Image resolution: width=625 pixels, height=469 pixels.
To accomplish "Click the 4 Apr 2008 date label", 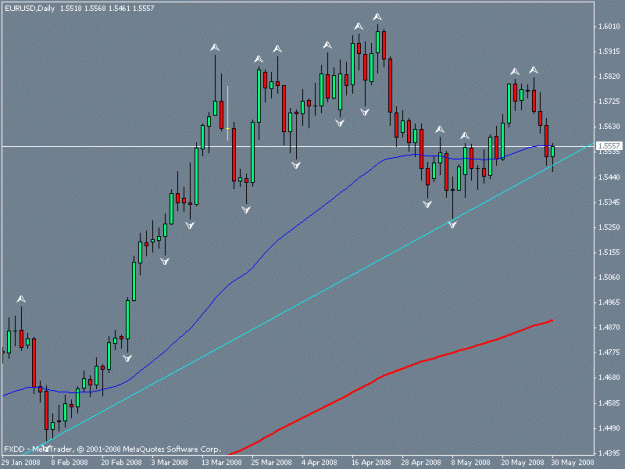I will [x=319, y=462].
